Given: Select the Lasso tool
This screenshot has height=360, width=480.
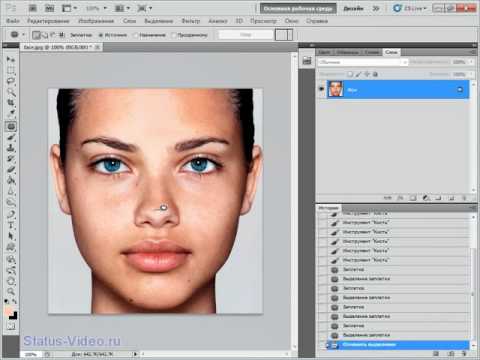Looking at the screenshot, I should point(11,81).
